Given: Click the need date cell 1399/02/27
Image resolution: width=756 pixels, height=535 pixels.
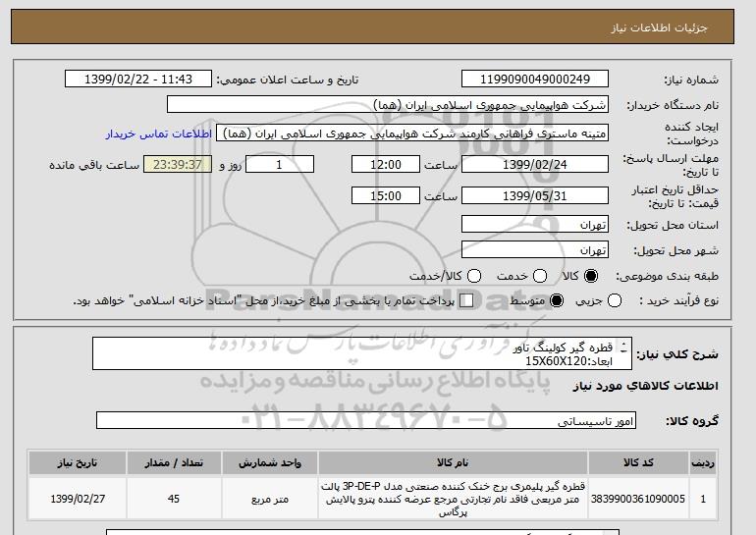Looking at the screenshot, I should [x=78, y=499].
